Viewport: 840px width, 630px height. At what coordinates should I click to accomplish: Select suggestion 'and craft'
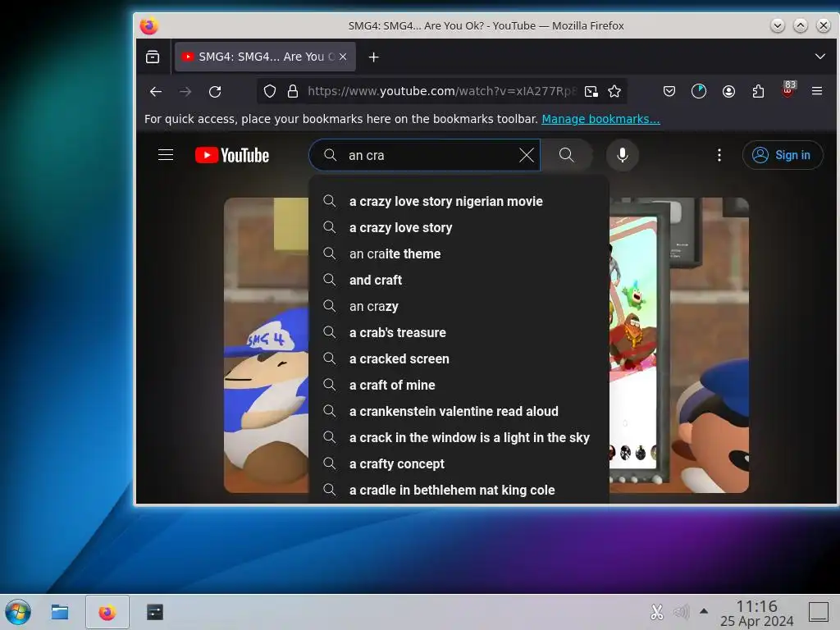tap(459, 281)
